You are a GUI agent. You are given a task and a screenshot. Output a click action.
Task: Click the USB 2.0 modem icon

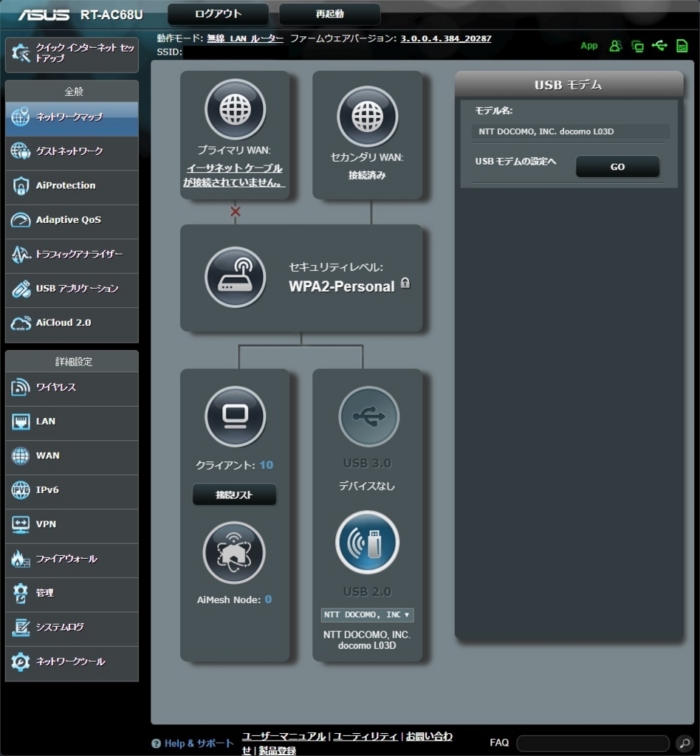368,543
